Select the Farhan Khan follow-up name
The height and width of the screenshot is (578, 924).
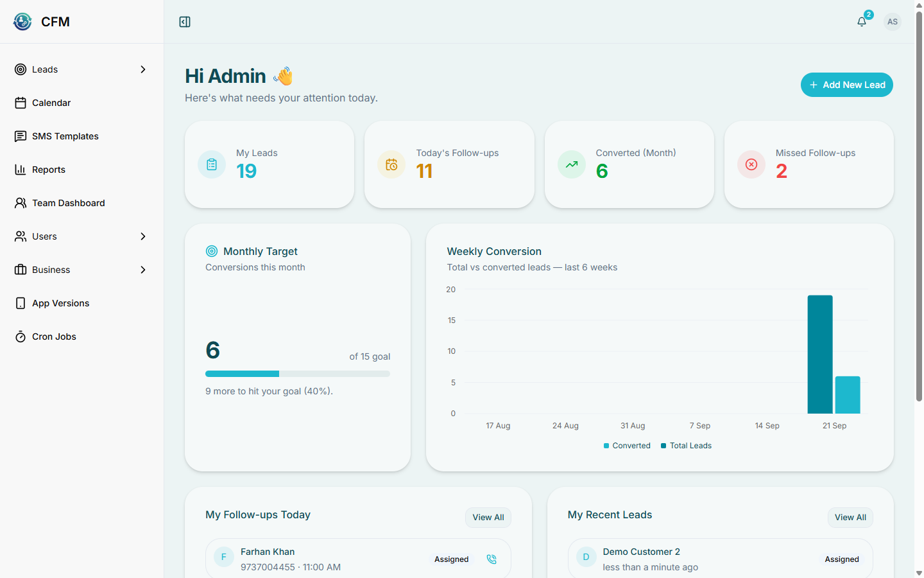click(x=268, y=552)
